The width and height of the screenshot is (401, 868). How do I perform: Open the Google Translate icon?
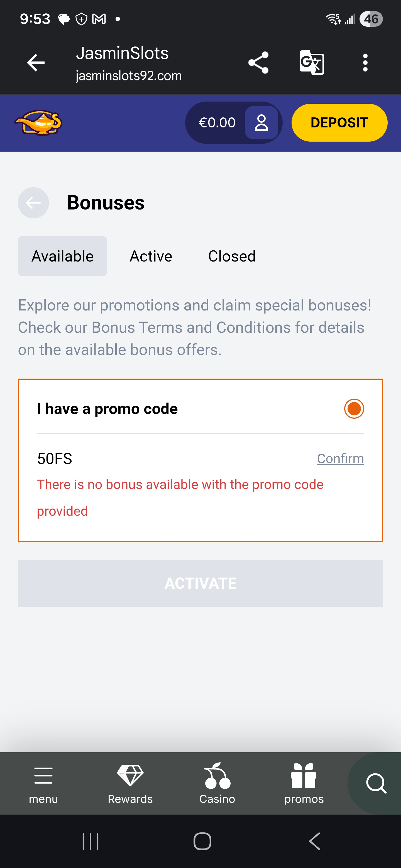312,63
